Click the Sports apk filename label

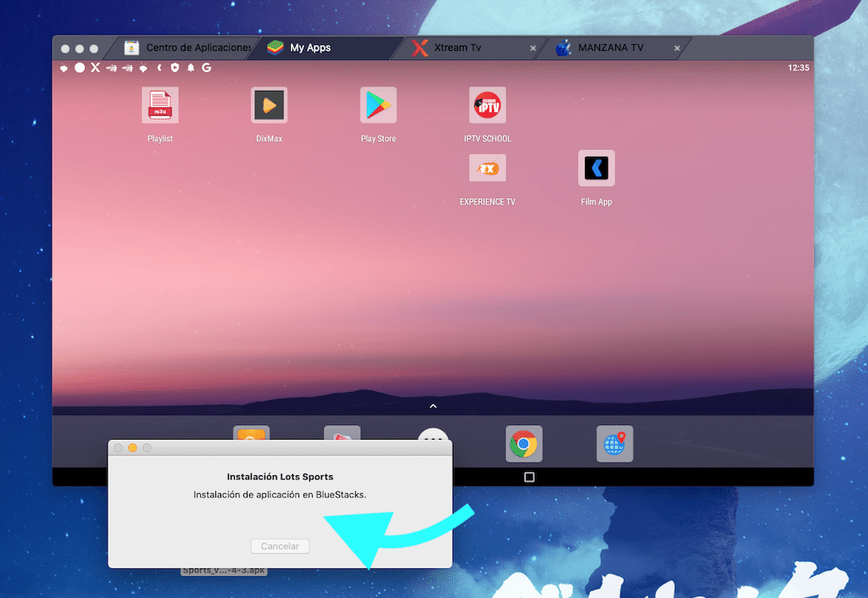[x=223, y=570]
